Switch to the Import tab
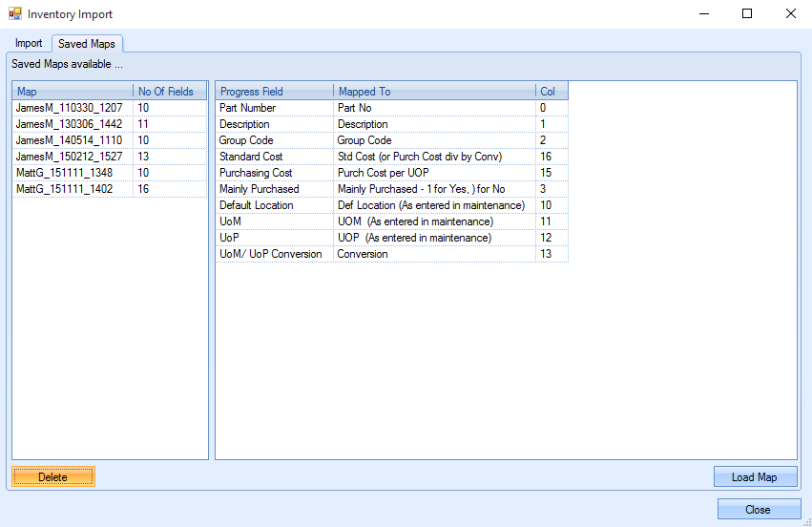812x527 pixels. click(29, 44)
